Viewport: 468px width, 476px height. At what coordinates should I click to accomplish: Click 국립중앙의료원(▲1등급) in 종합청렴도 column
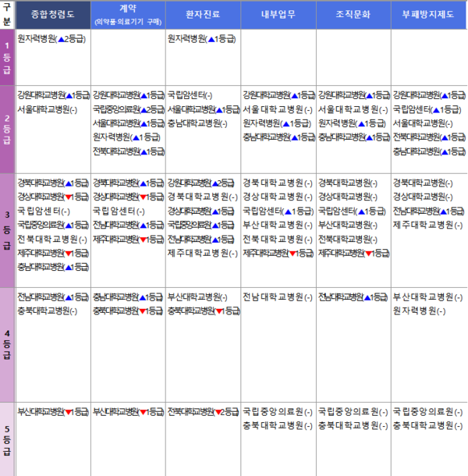pos(53,225)
